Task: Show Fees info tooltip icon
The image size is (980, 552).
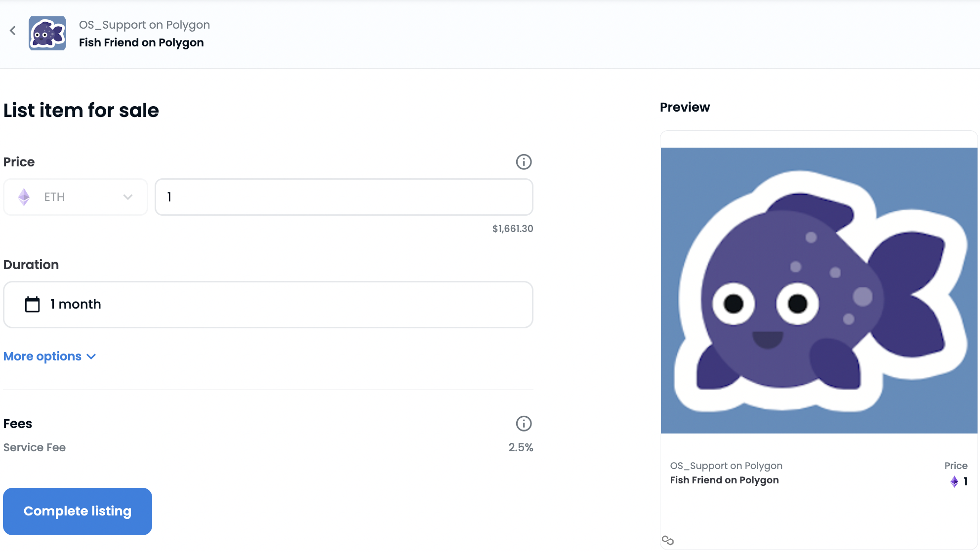Action: pos(524,424)
